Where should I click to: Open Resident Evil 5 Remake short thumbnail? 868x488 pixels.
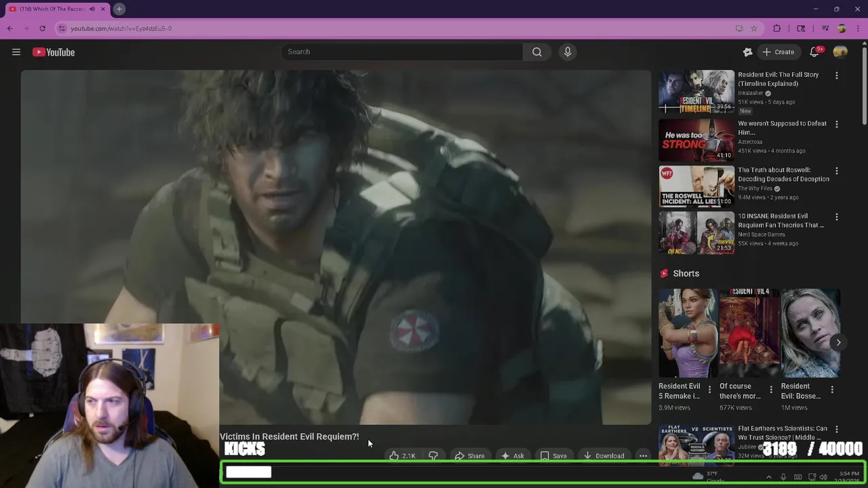point(688,333)
